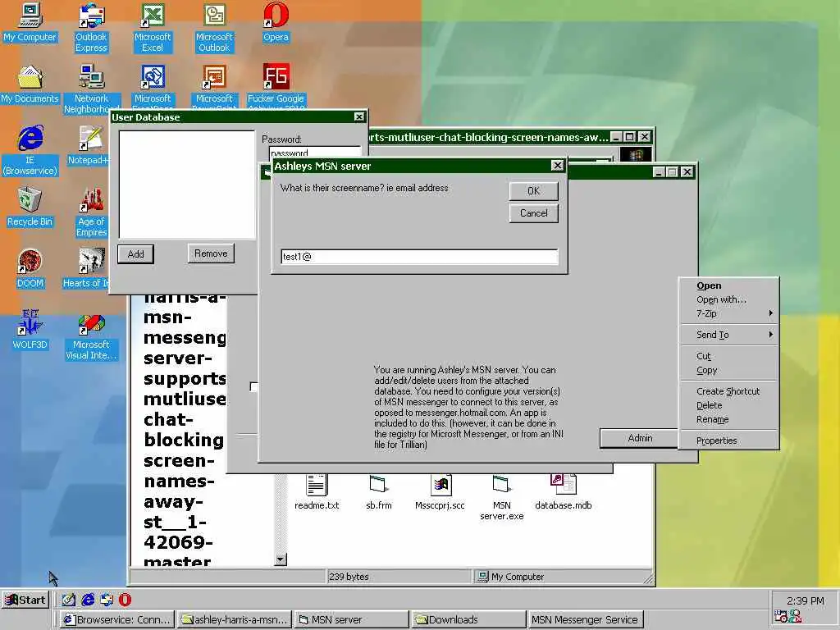Select the Opera desktop shortcut
Viewport: 840px width, 630px height.
[x=276, y=23]
